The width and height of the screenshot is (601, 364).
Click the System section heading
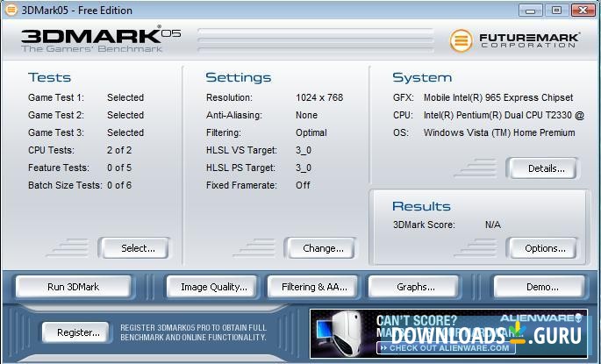(x=422, y=78)
